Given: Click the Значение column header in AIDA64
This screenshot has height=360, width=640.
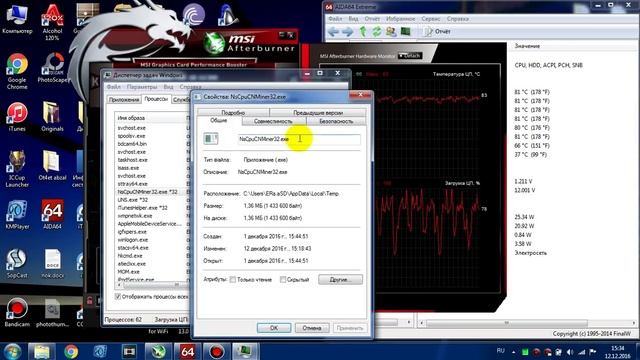Looking at the screenshot, I should [527, 46].
